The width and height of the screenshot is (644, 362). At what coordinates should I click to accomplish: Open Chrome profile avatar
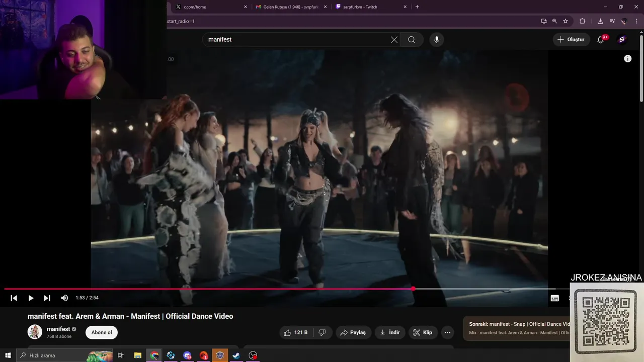624,21
